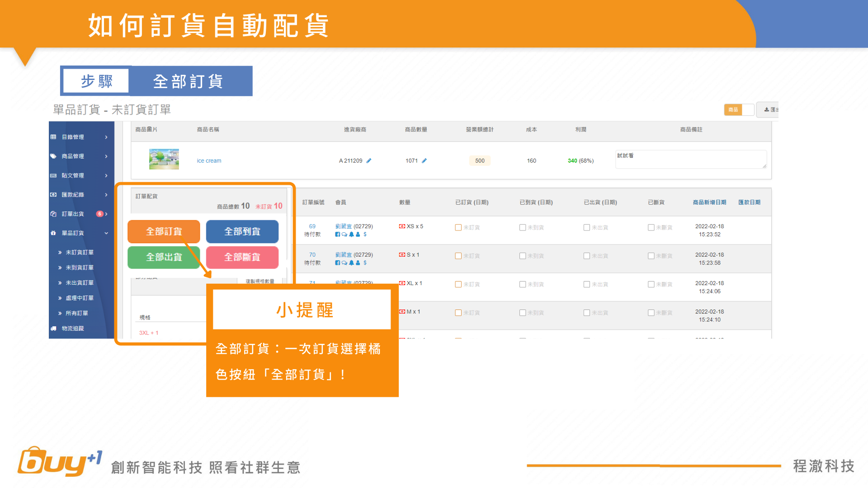Click 商品管理 tag icon in sidebar

[53, 156]
